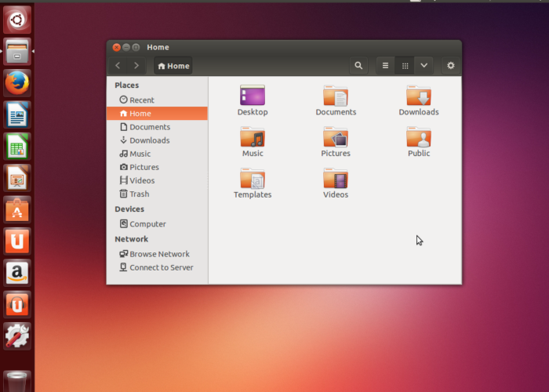
Task: Open the Downloads folder icon
Action: point(419,96)
